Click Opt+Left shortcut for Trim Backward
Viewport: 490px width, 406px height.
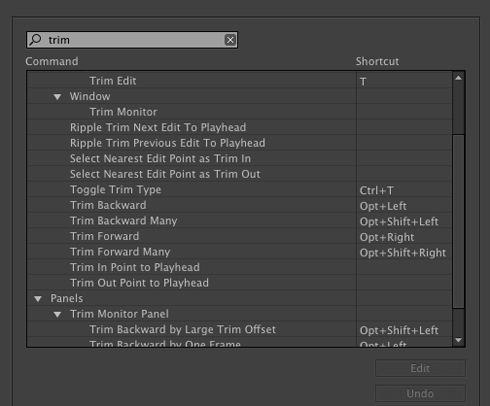(383, 206)
